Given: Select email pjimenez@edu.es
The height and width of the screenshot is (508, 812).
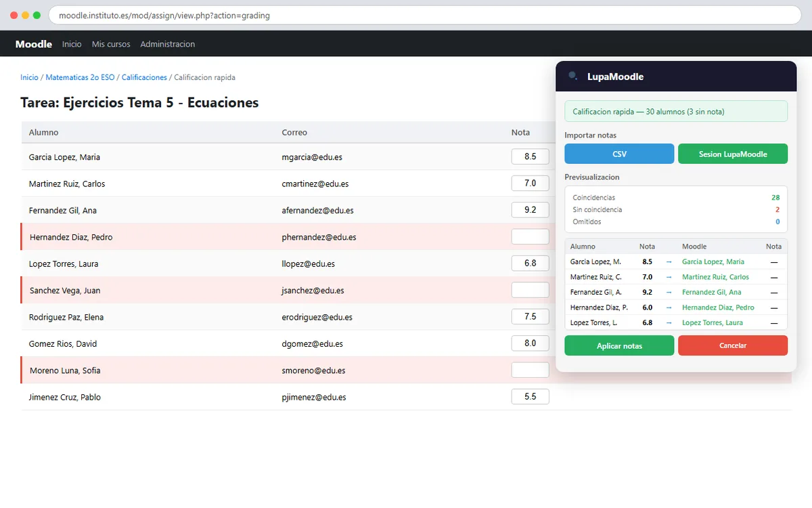Looking at the screenshot, I should [x=314, y=398].
